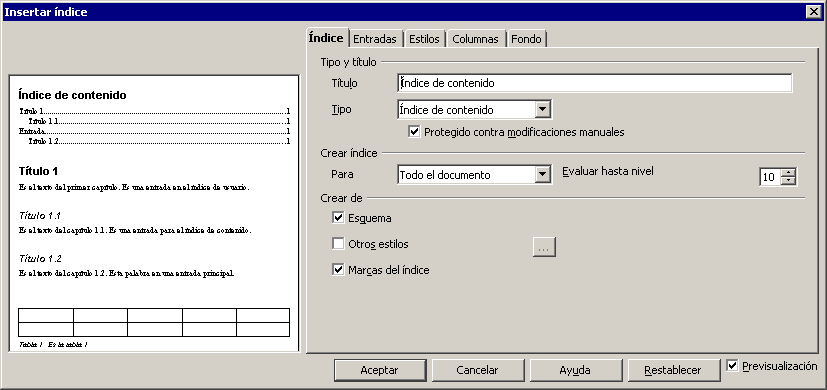Click the ellipsis button beside Otros estilos
The width and height of the screenshot is (827, 390).
click(544, 247)
